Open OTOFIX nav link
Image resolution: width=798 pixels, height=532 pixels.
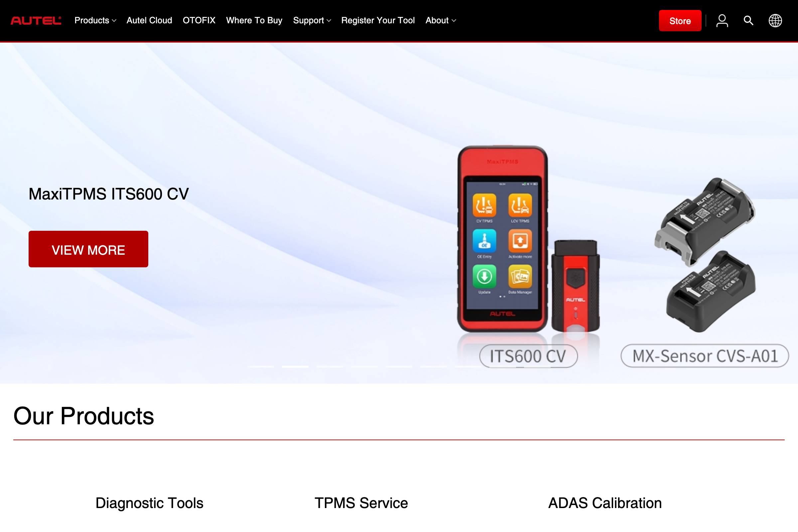199,21
